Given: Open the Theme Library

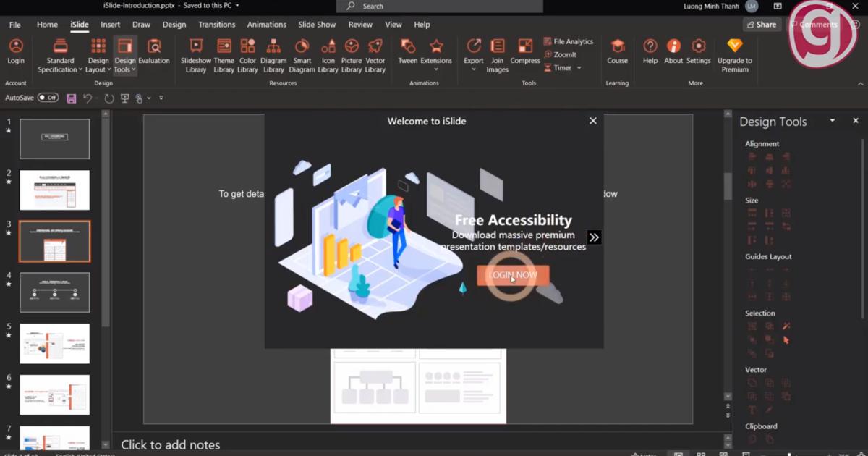Looking at the screenshot, I should [x=224, y=55].
